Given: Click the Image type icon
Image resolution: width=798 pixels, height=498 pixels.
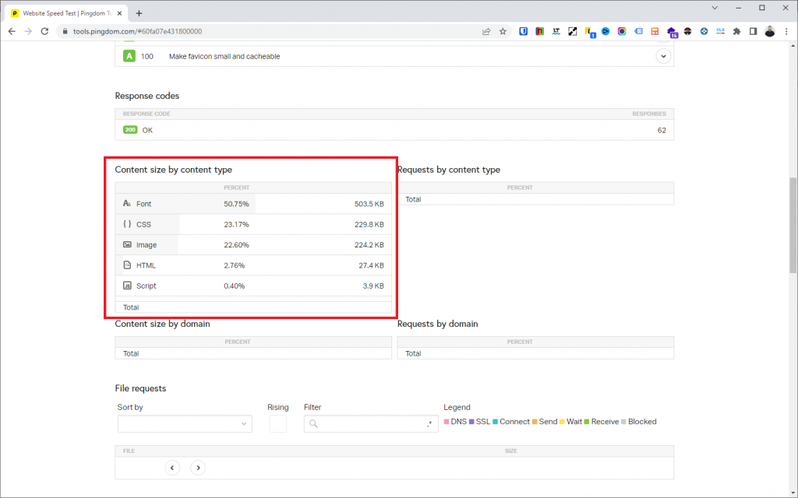Looking at the screenshot, I should [x=127, y=245].
